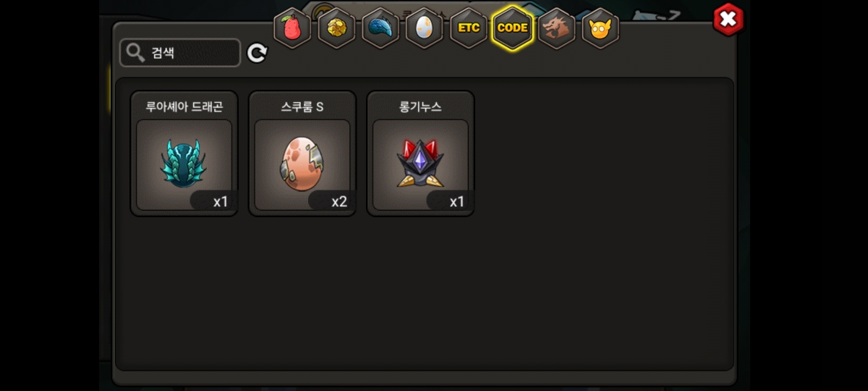Open the red fruit category tab
This screenshot has width=868, height=391.
pos(292,28)
